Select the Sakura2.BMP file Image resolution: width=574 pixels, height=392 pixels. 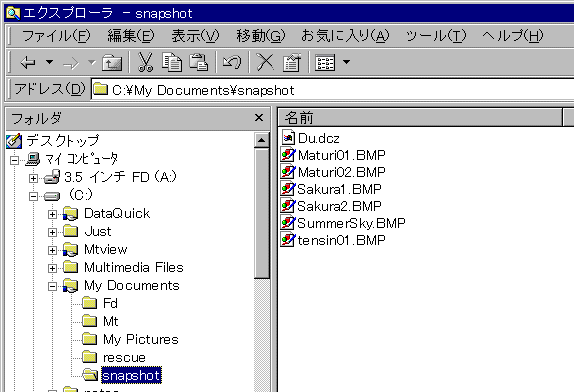[x=339, y=206]
